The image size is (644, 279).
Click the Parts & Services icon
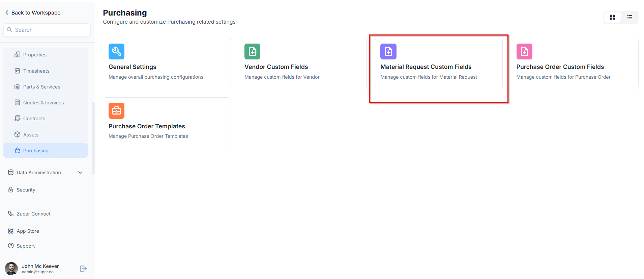click(17, 86)
